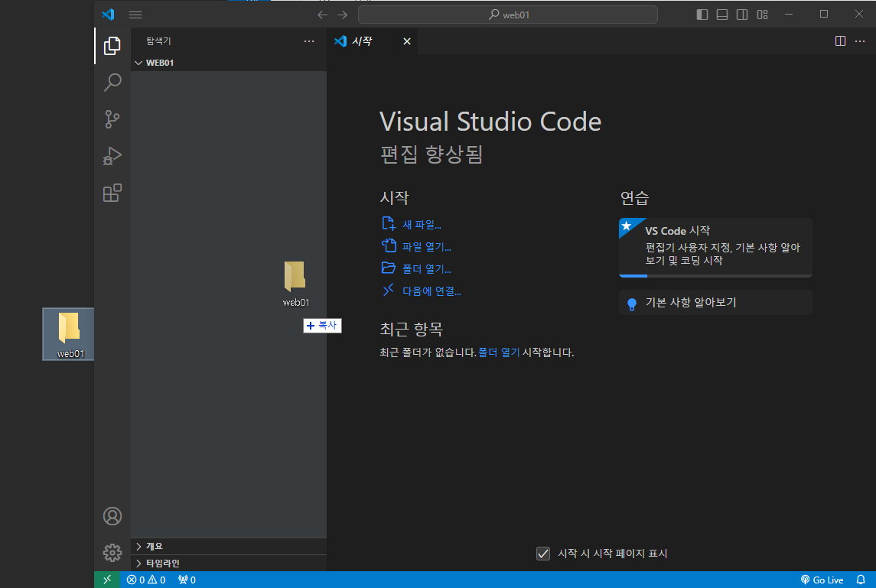This screenshot has width=876, height=588.
Task: Open the Search view in activity bar
Action: coord(112,83)
